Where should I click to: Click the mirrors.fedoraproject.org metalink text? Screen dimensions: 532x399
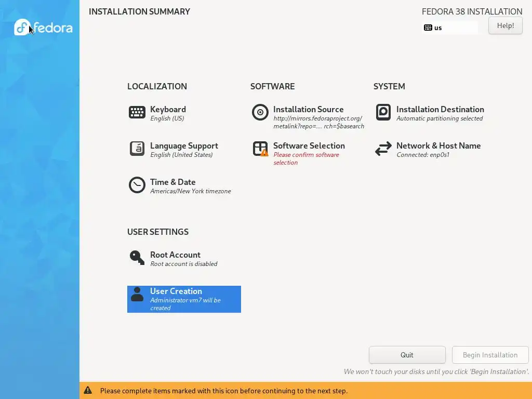tap(319, 122)
